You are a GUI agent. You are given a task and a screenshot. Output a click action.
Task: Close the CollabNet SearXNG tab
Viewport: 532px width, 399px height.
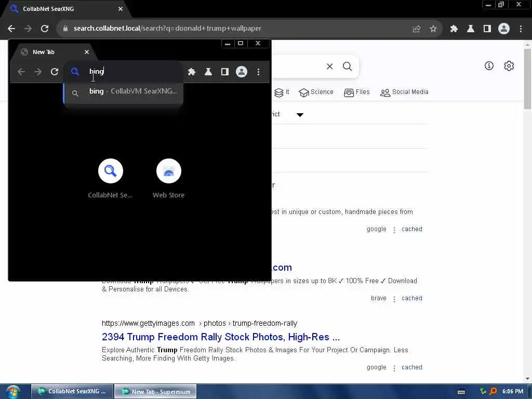pos(121,9)
